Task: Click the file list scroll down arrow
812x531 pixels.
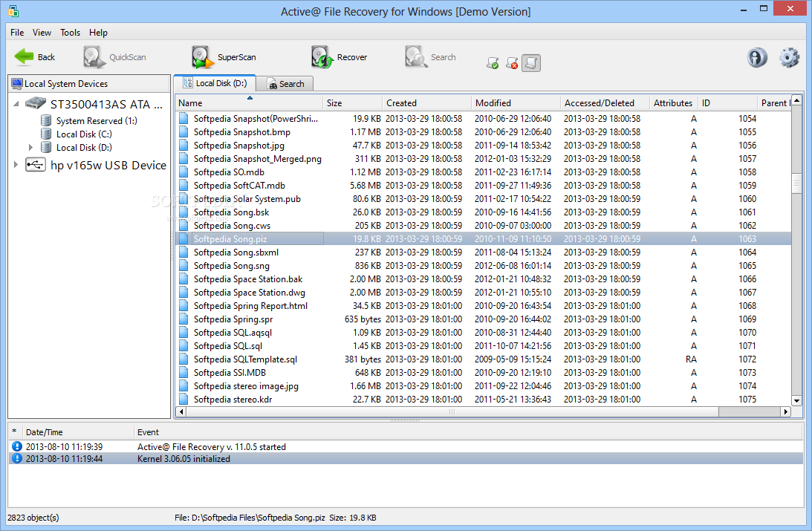Action: click(x=796, y=400)
